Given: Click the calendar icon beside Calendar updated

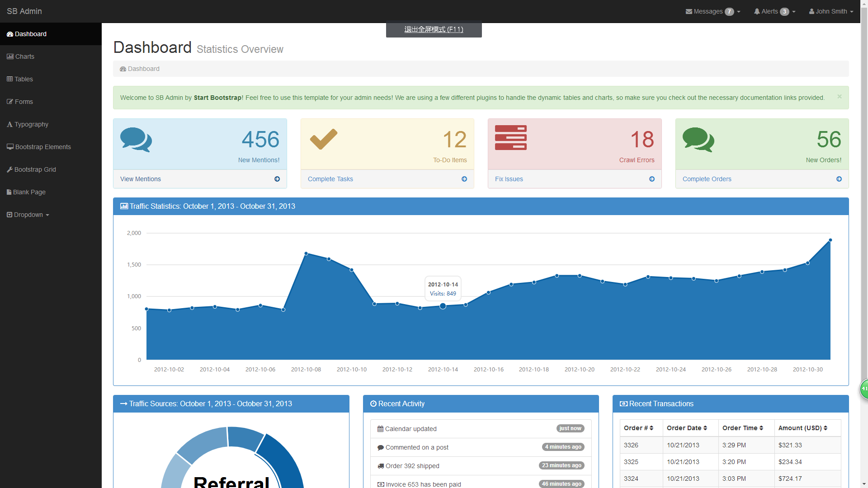Looking at the screenshot, I should [x=380, y=429].
